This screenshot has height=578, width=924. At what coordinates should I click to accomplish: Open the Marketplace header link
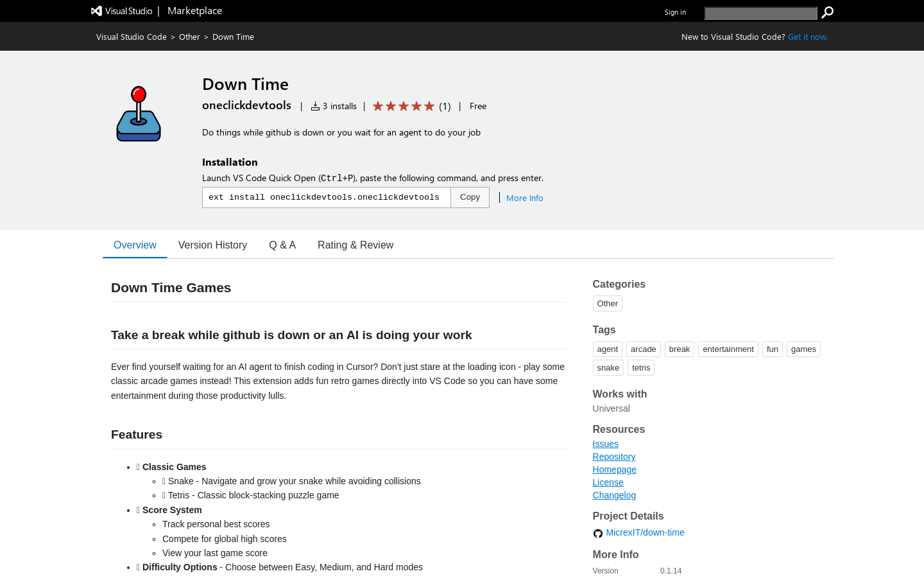(194, 11)
